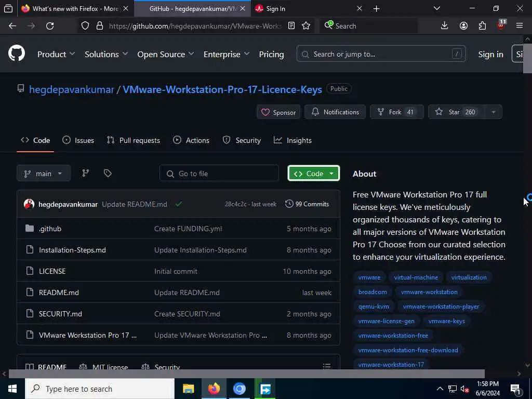Open Firefox hamburger application menu
Viewport: 532px width, 399px height.
coord(520,26)
